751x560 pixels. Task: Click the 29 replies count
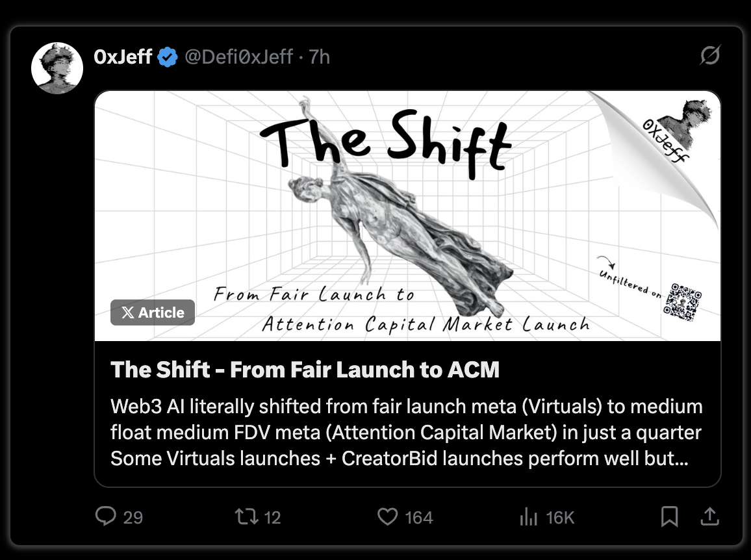click(x=133, y=517)
